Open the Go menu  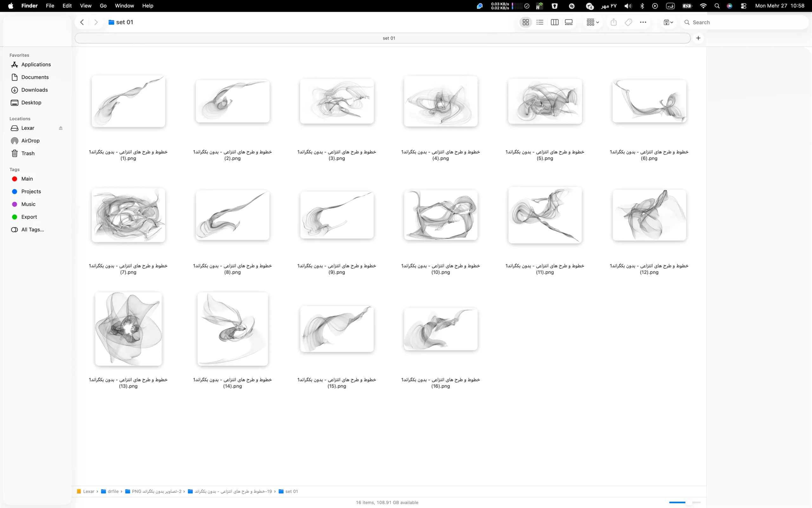(x=103, y=6)
